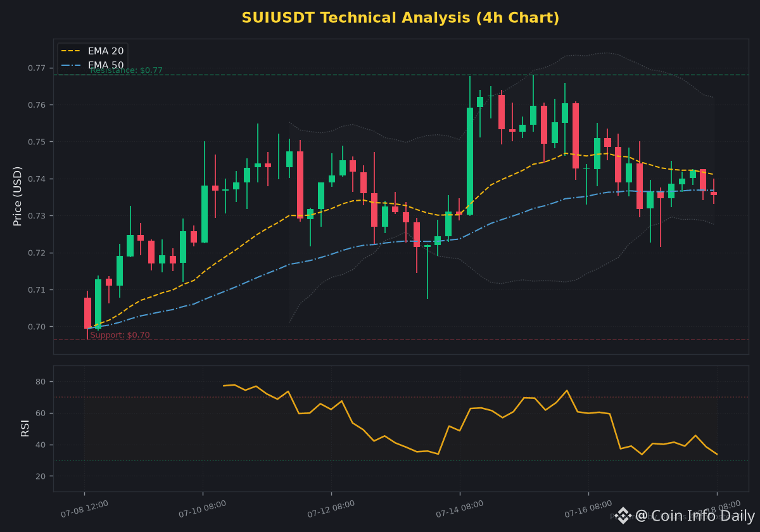
Task: Select the EMA 20 legend label
Action: [106, 50]
